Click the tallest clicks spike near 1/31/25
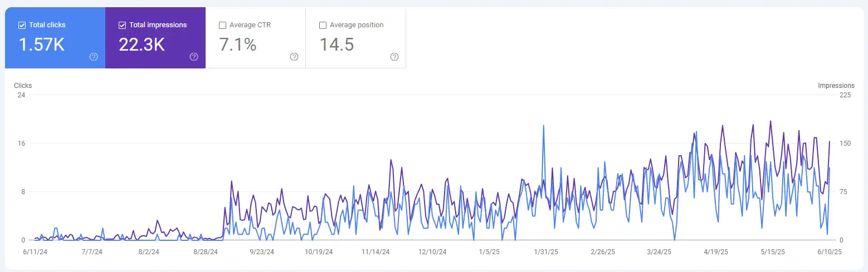 coord(543,126)
